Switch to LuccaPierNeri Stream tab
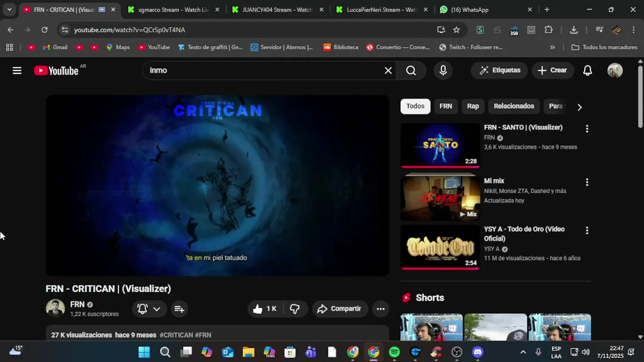 pyautogui.click(x=381, y=10)
